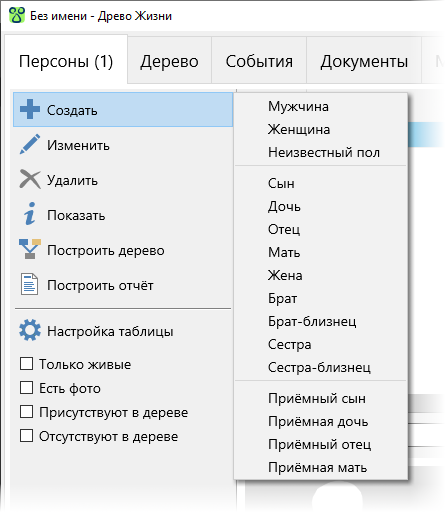Click the document icon Построить отчёт

pos(29,285)
